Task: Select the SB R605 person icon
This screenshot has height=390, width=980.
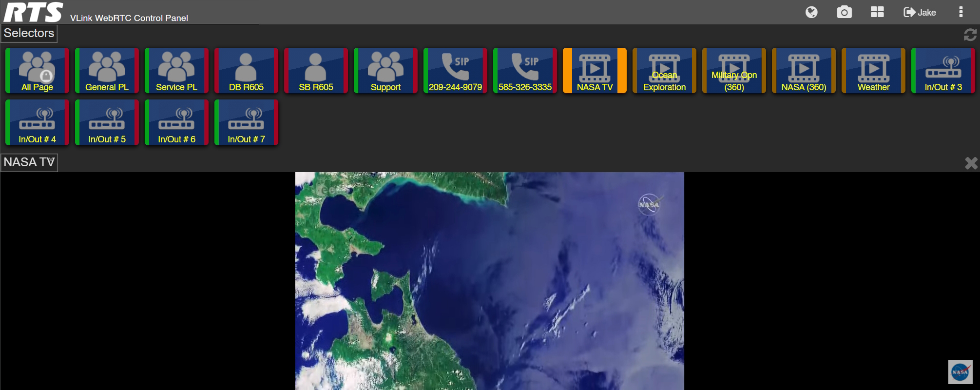Action: tap(316, 70)
